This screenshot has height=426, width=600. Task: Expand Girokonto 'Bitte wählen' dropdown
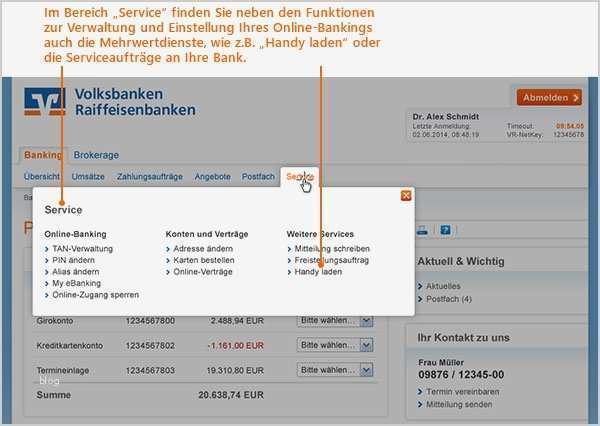click(x=335, y=321)
